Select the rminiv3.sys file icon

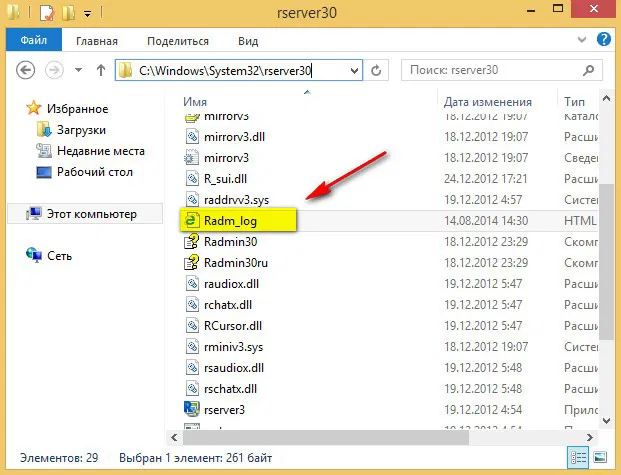[x=192, y=347]
